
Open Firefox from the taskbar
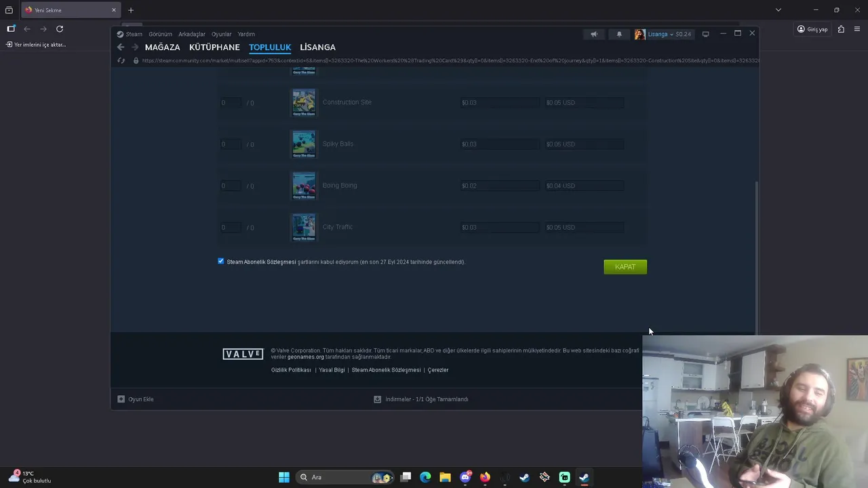tap(485, 477)
